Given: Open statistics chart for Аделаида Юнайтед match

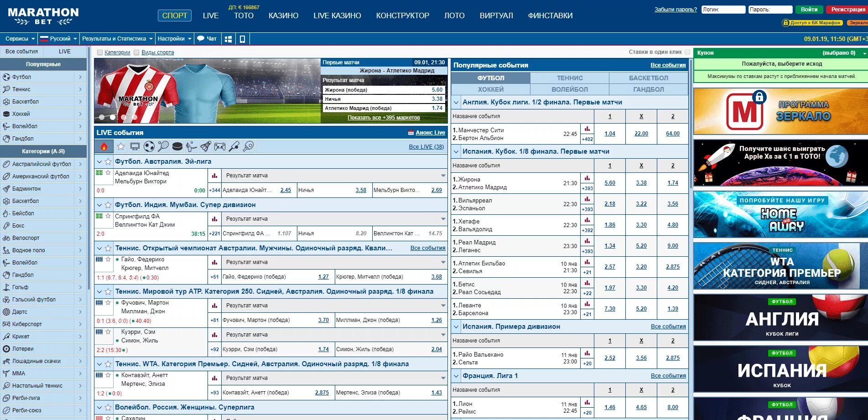Looking at the screenshot, I should (x=214, y=176).
